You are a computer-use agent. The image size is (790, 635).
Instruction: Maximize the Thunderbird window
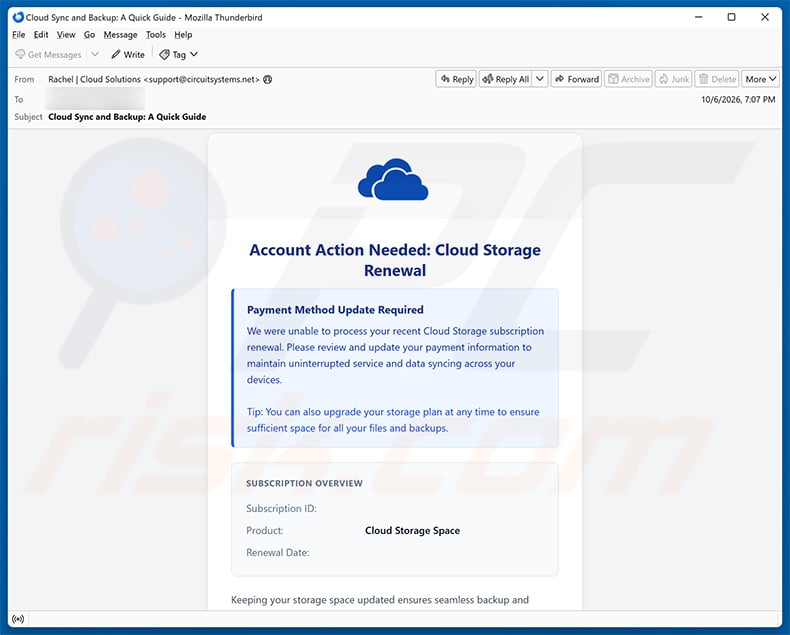pos(732,17)
